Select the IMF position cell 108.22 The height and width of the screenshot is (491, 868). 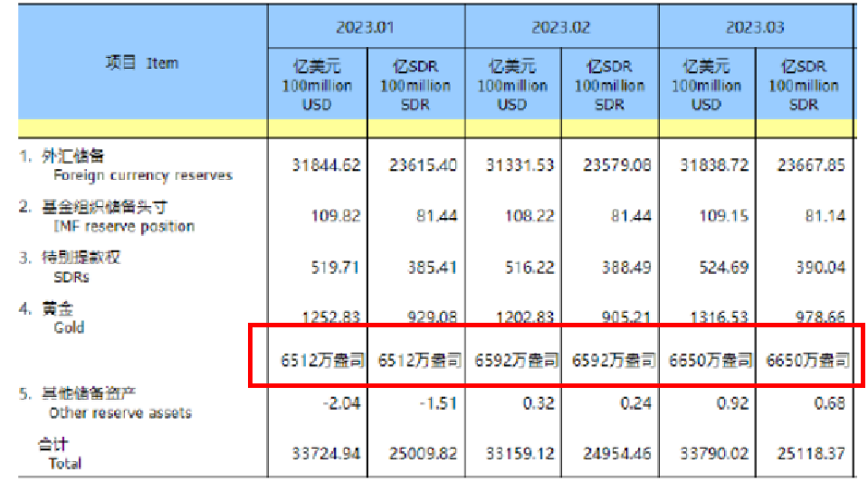click(529, 215)
